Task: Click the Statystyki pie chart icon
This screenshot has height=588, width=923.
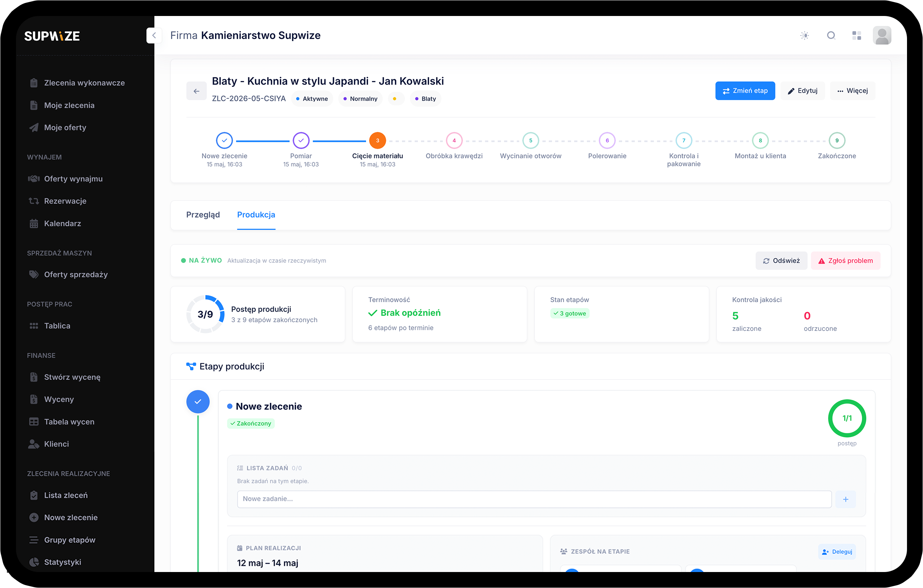Action: (x=34, y=563)
